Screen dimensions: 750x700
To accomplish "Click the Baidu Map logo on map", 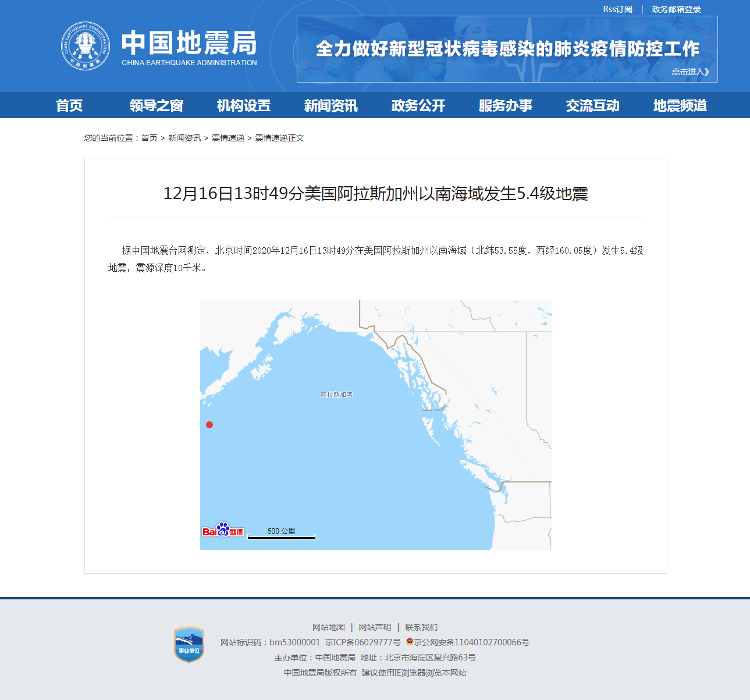I will point(223,530).
